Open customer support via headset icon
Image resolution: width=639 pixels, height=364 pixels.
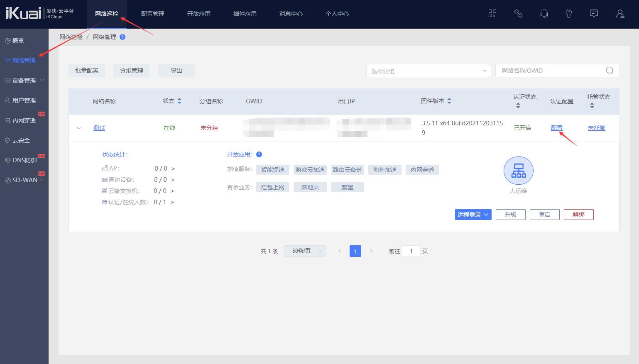click(x=544, y=13)
